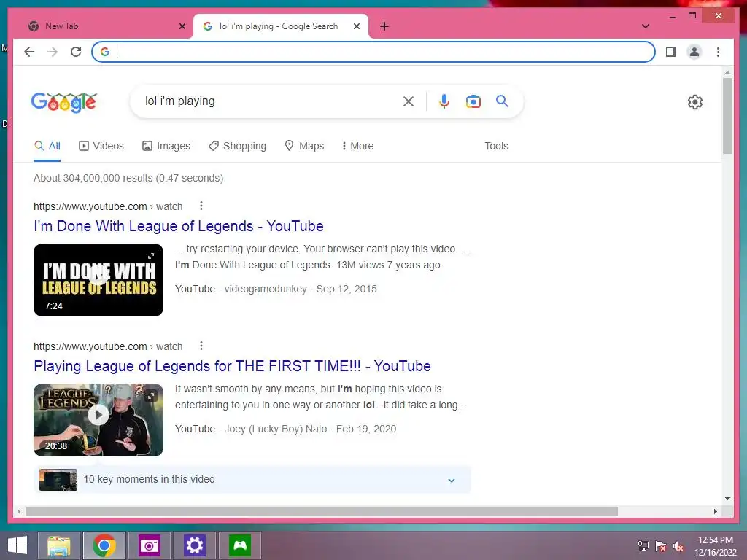747x560 pixels.
Task: Open the More search categories menu
Action: [x=357, y=146]
